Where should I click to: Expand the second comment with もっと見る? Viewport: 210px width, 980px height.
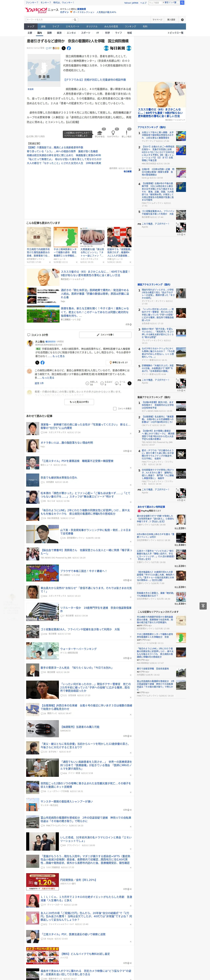pos(48,378)
